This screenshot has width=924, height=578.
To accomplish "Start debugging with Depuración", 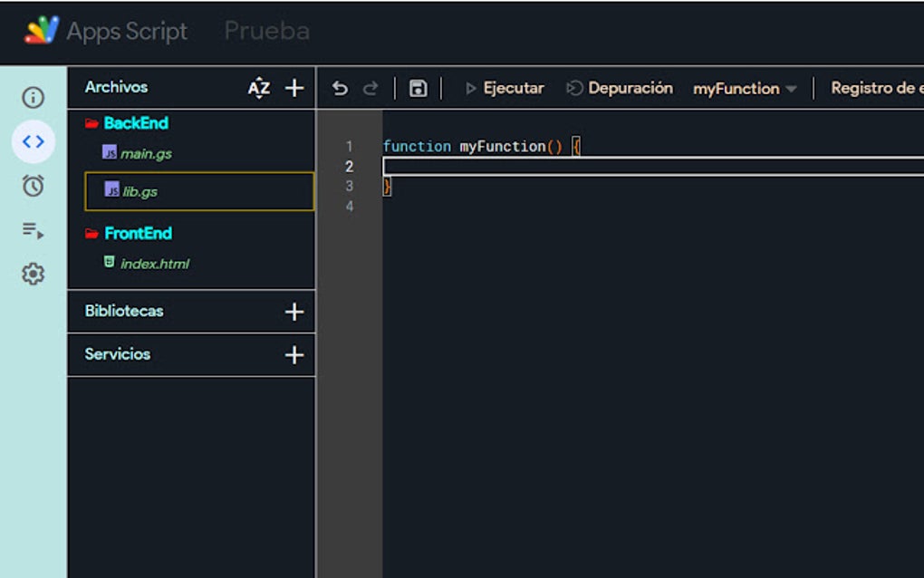I will pyautogui.click(x=629, y=88).
